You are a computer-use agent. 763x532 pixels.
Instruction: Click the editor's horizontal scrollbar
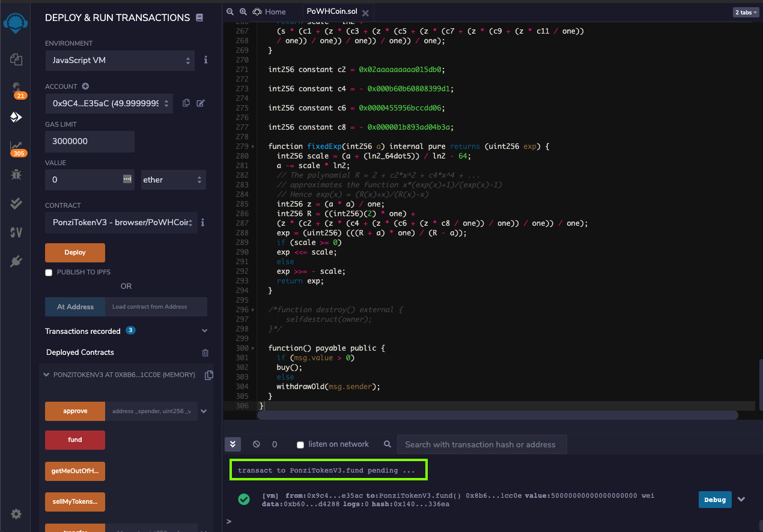[497, 416]
